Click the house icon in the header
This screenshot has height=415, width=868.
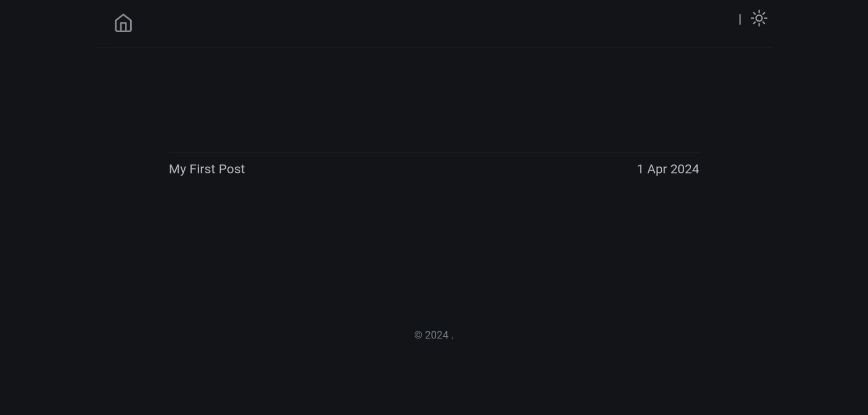[123, 23]
